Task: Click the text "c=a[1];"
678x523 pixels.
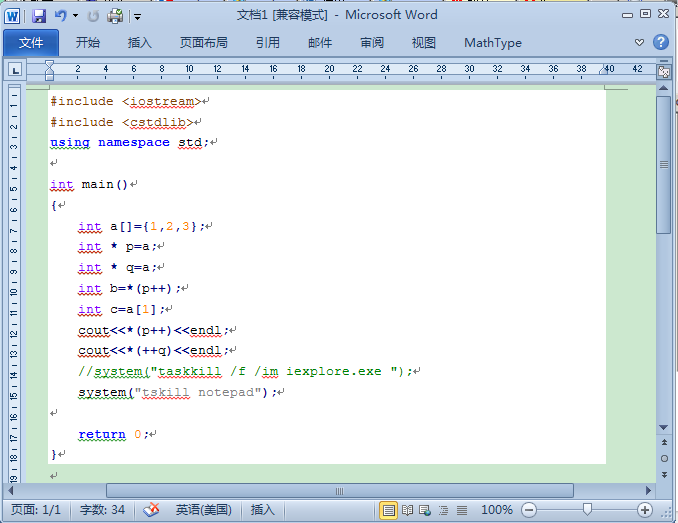Action: point(138,309)
